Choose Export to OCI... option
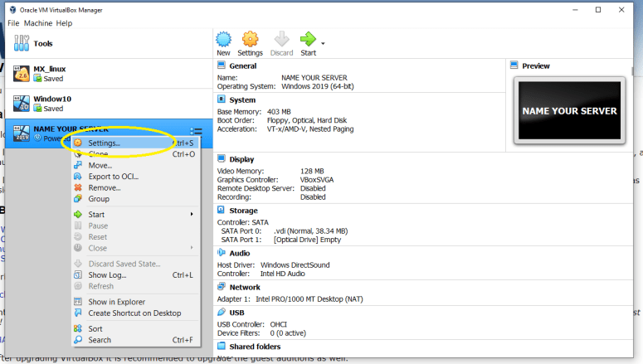 point(113,177)
